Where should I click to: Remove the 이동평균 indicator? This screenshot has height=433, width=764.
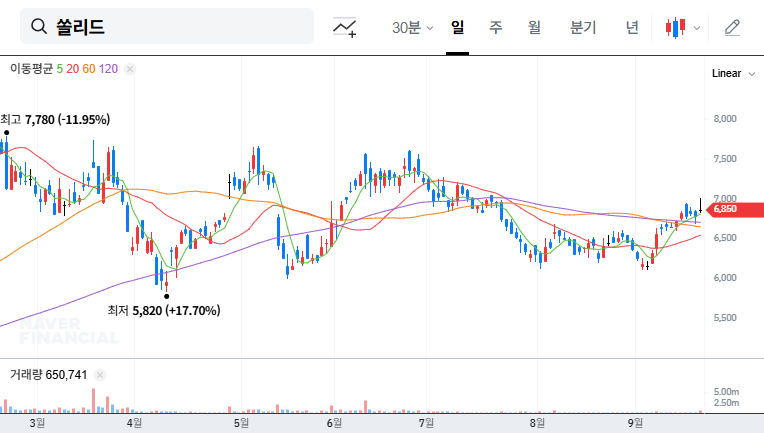pyautogui.click(x=130, y=69)
